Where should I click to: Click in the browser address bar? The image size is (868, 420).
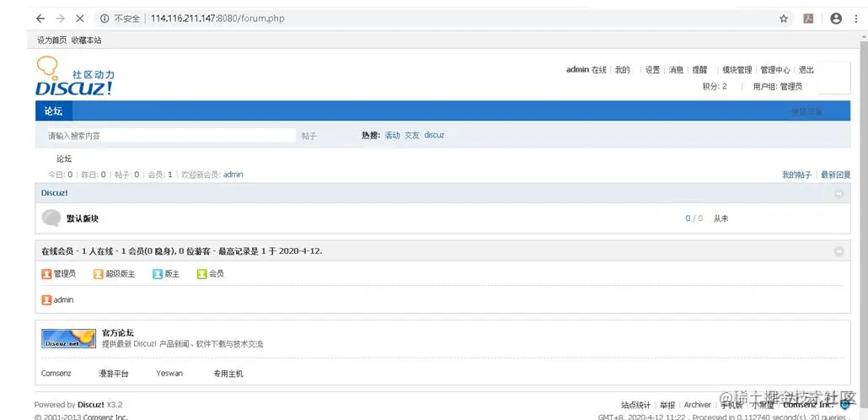443,19
